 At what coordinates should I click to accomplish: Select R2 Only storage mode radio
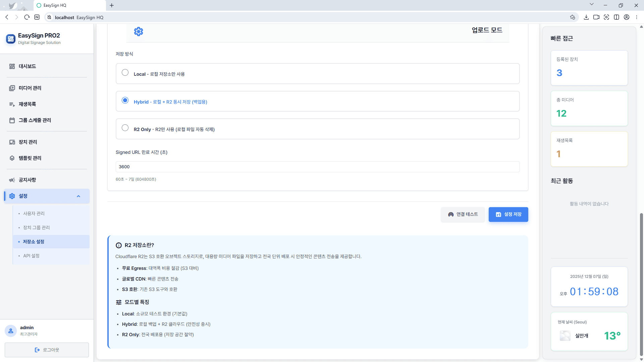(125, 128)
